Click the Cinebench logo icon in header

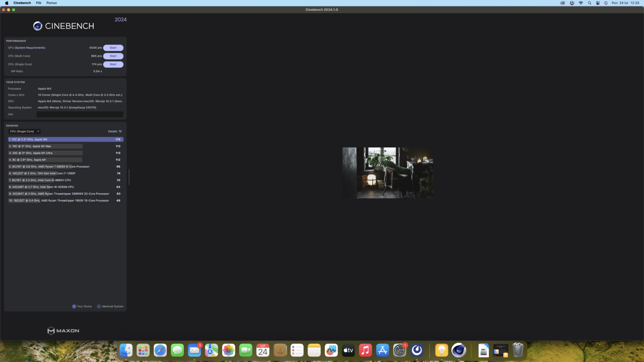(x=37, y=26)
